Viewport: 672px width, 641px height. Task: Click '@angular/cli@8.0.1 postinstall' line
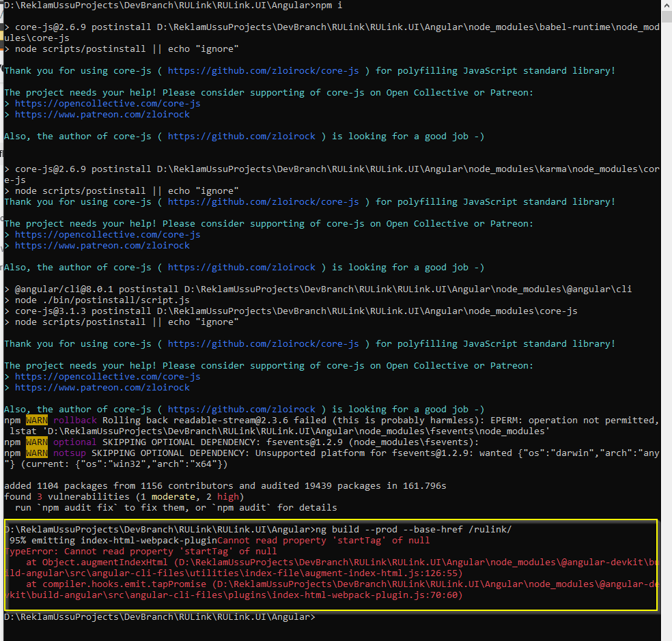(318, 289)
